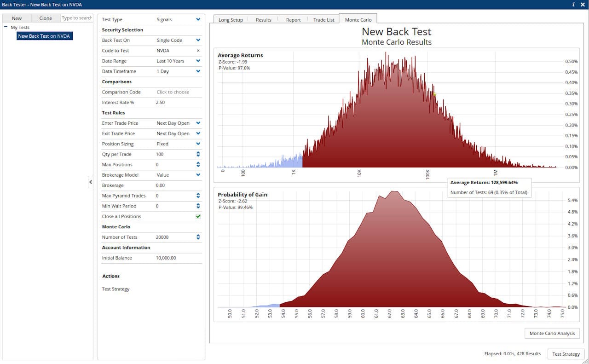This screenshot has height=364, width=589.
Task: Adjust the Qty per Trade stepper
Action: click(x=198, y=154)
